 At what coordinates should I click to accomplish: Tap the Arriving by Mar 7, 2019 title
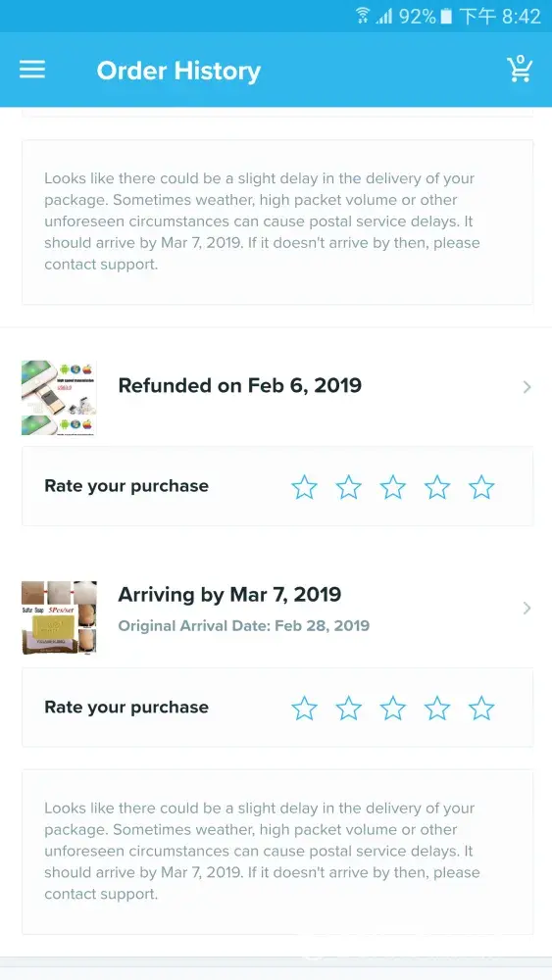(x=229, y=595)
